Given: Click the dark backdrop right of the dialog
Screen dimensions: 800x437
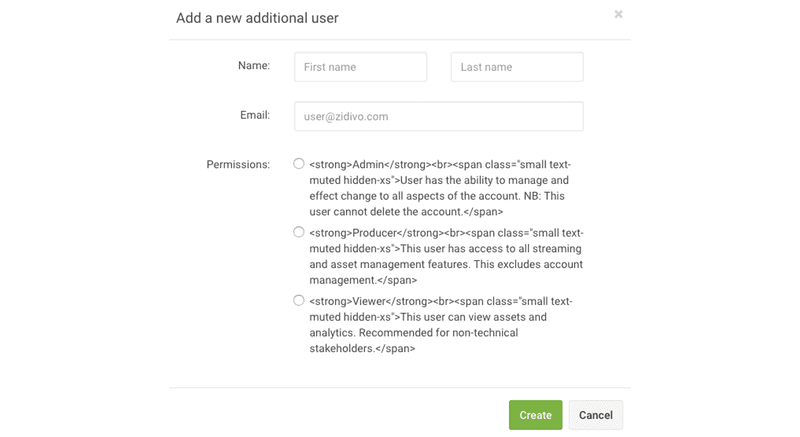Looking at the screenshot, I should click(x=715, y=218).
